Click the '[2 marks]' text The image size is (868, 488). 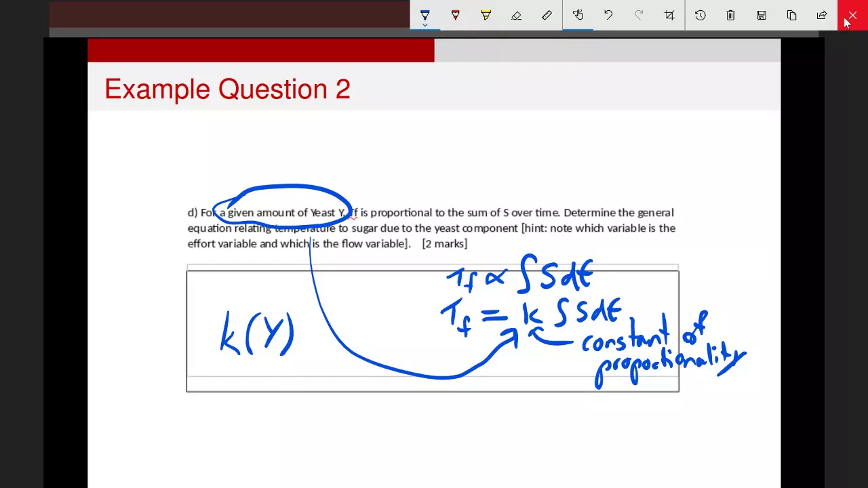tap(445, 244)
